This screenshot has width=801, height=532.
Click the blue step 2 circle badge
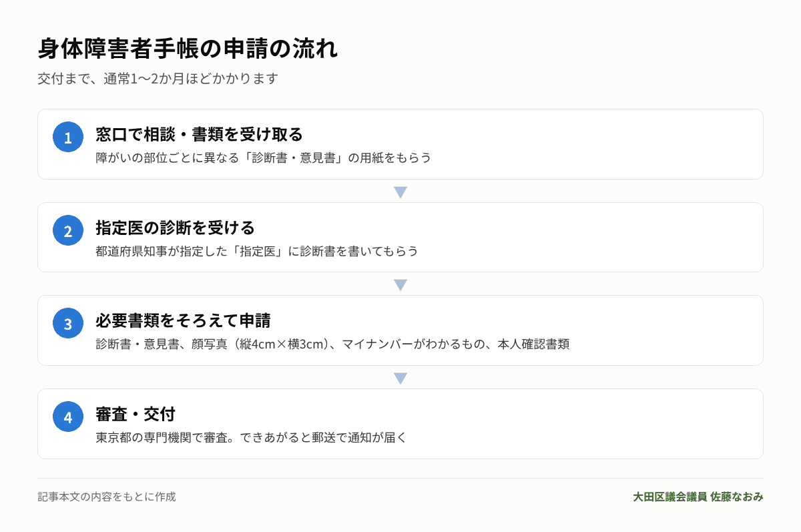[68, 231]
